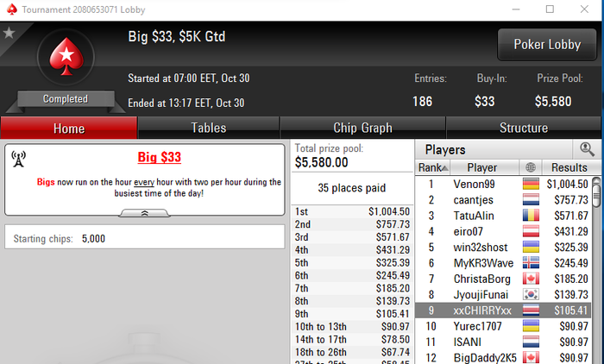The width and height of the screenshot is (604, 364).
Task: Click JyoujiFunai's Korean flag icon
Action: tap(531, 294)
